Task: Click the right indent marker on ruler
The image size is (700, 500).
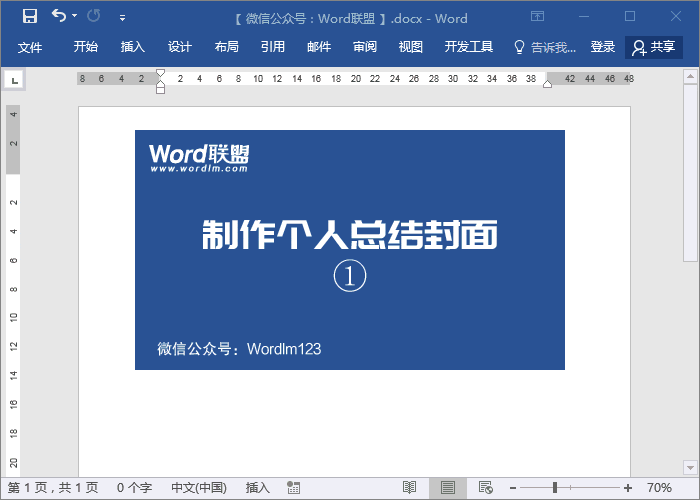Action: click(x=547, y=84)
